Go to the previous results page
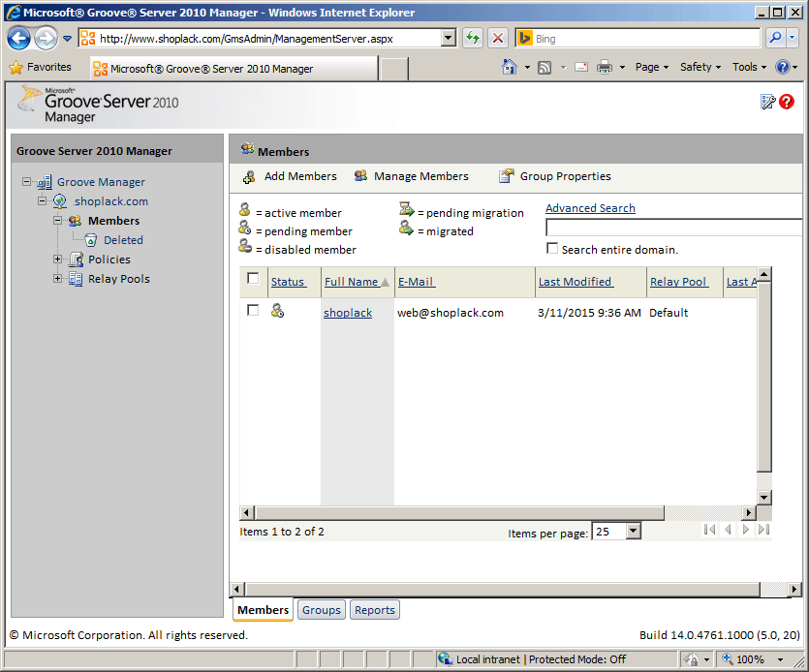This screenshot has width=809, height=672. (x=728, y=530)
